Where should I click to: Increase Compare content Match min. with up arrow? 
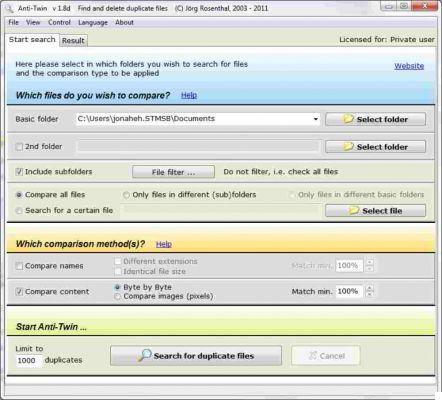369,288
